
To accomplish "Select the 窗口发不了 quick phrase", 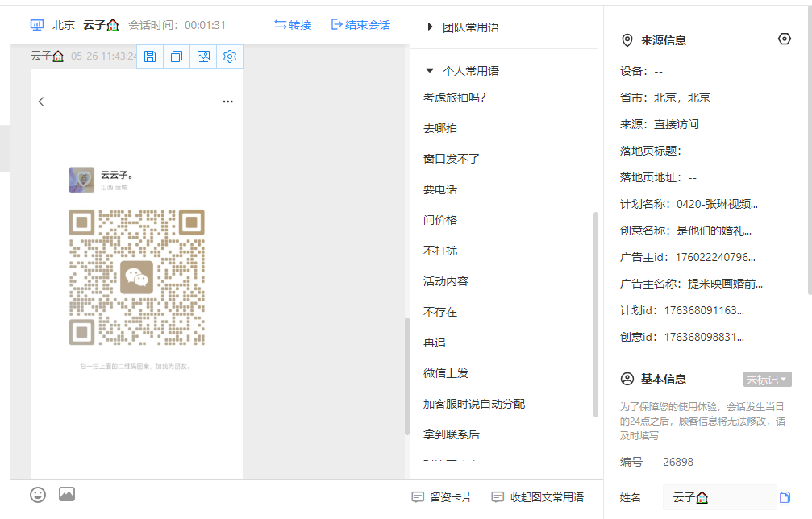I will (x=451, y=159).
